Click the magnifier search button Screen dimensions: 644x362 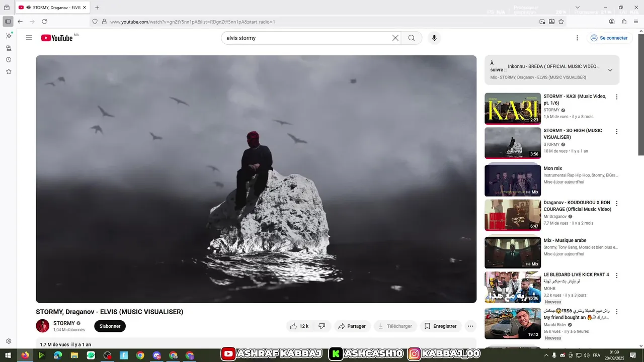412,38
